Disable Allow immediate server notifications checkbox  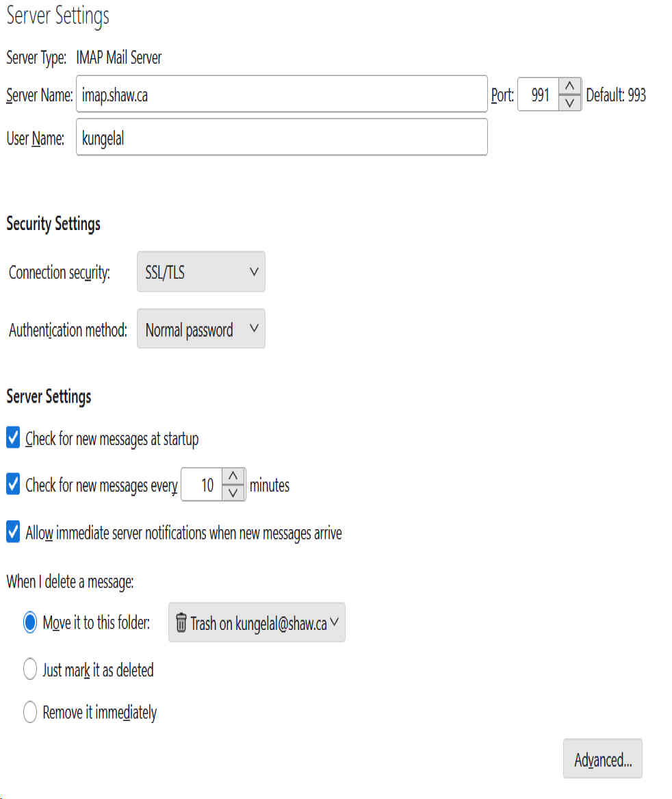click(x=13, y=532)
